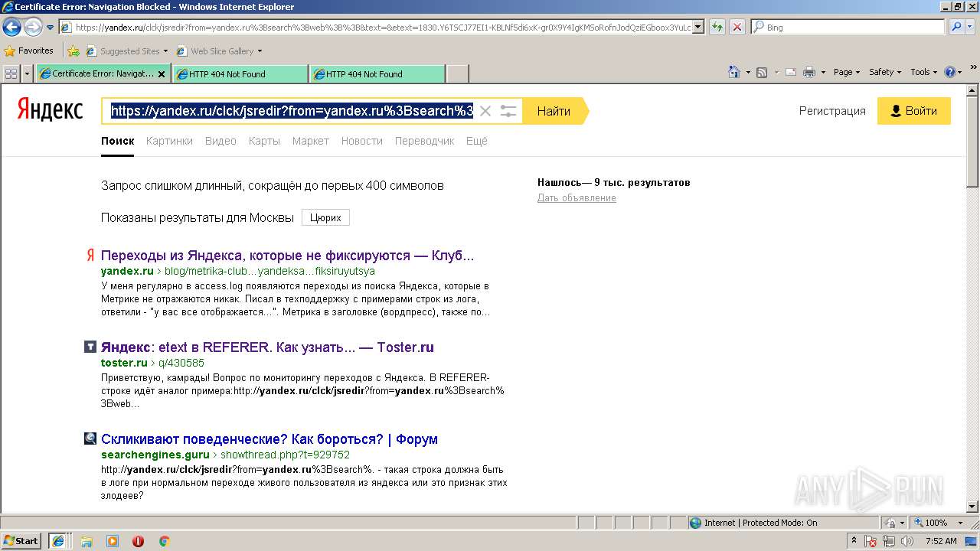Select the Карты tab

pyautogui.click(x=264, y=141)
